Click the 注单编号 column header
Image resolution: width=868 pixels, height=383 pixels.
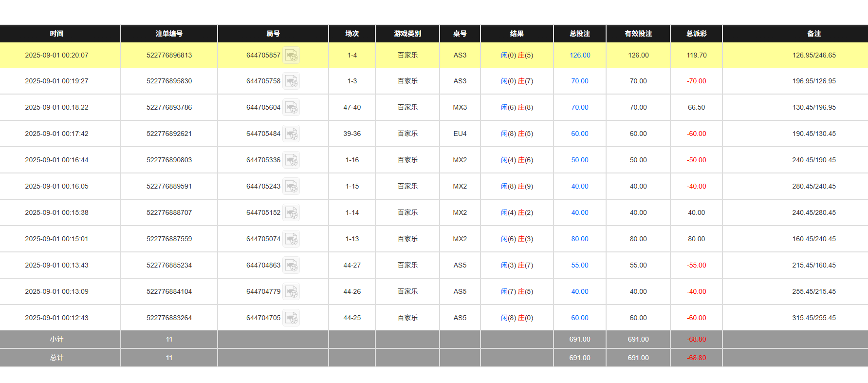coord(169,34)
